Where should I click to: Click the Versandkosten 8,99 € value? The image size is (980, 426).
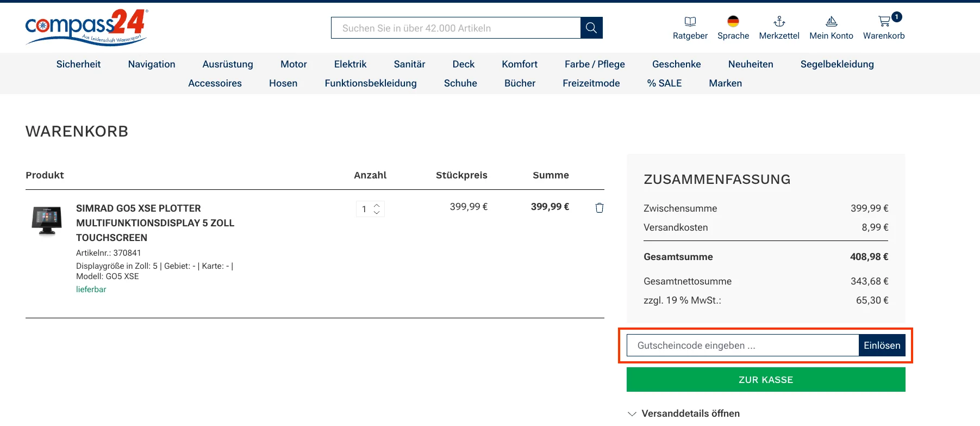pyautogui.click(x=875, y=227)
